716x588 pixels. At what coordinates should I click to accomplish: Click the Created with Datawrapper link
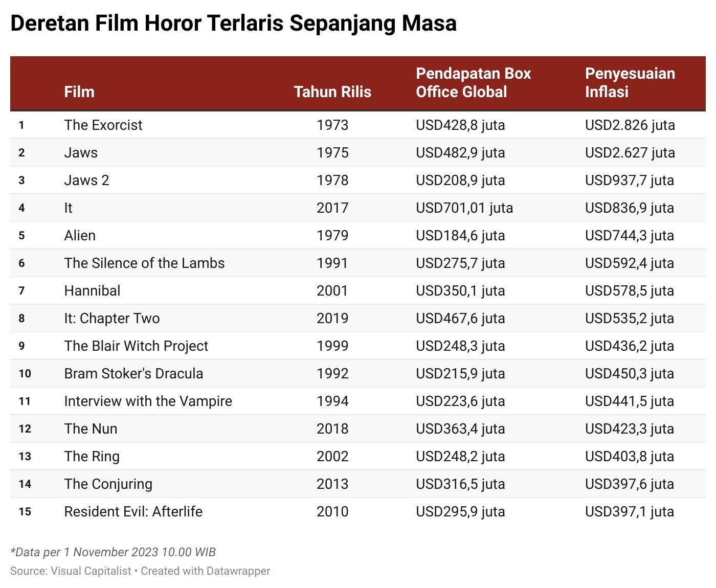205,571
